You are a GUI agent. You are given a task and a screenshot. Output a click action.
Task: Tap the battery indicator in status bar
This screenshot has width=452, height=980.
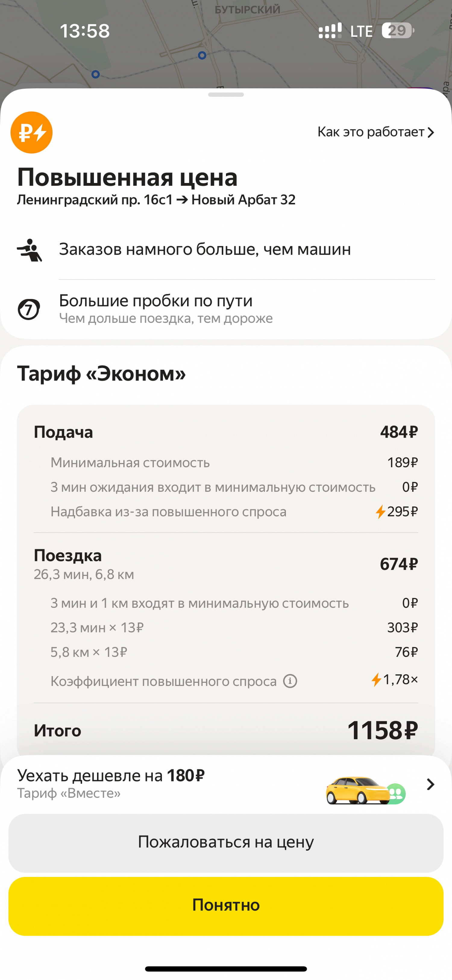[x=398, y=30]
